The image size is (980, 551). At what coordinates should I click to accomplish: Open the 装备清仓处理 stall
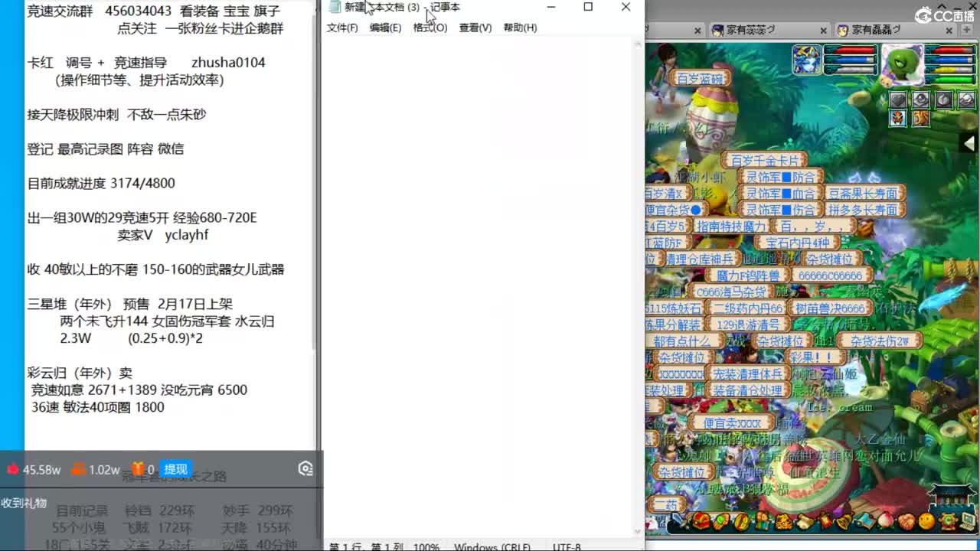[x=747, y=390]
